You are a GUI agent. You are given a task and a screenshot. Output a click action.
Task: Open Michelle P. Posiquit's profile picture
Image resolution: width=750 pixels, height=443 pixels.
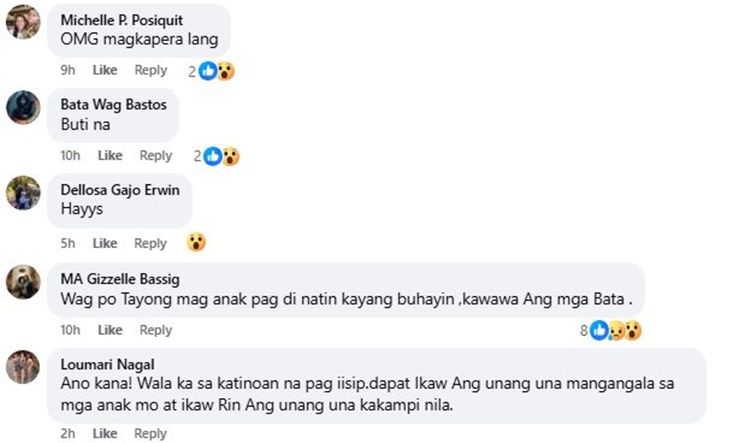pyautogui.click(x=23, y=22)
